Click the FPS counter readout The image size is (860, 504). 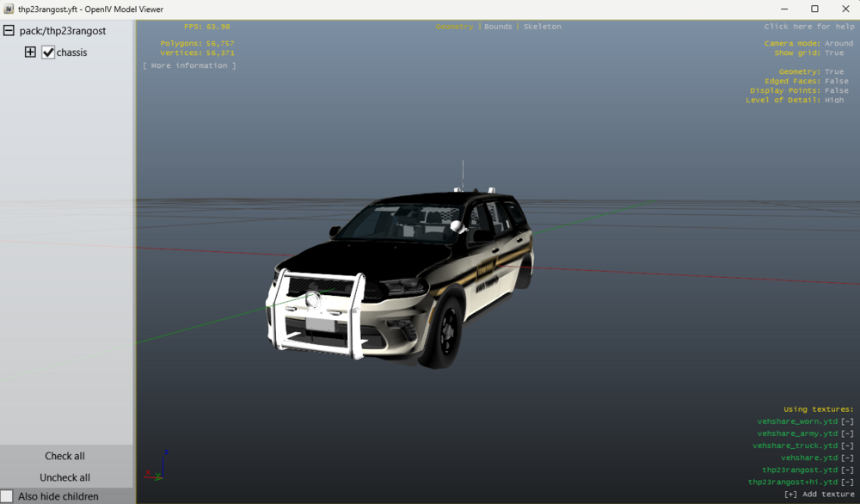tap(206, 27)
